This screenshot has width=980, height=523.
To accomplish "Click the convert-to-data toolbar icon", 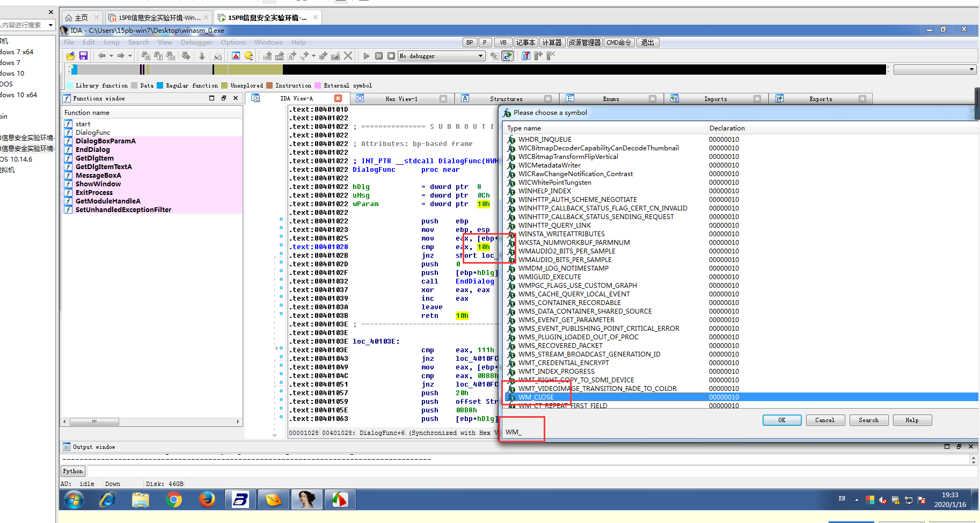I will click(280, 56).
